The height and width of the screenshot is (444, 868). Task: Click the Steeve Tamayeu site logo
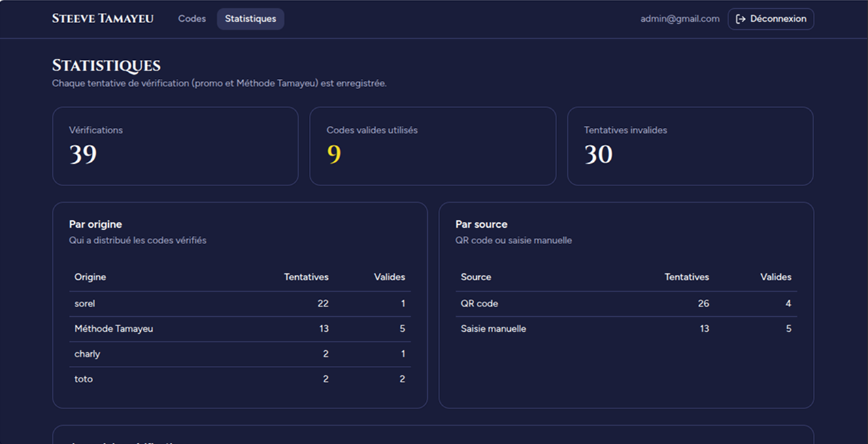[x=103, y=18]
